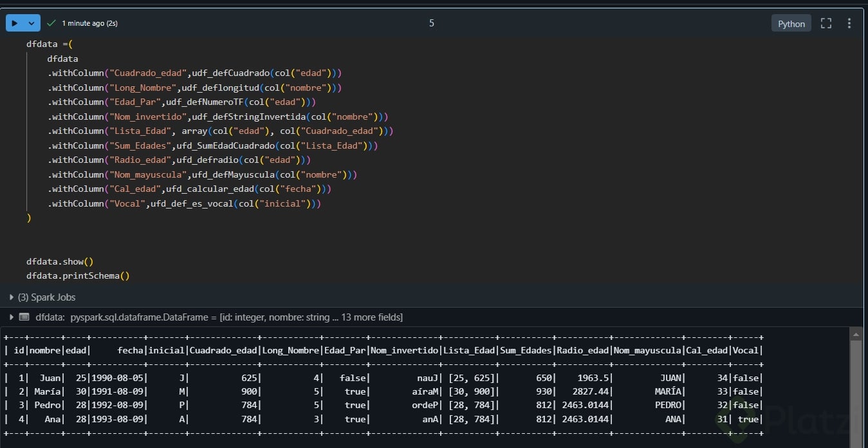Click the 'Pedro' name cell in output
This screenshot has height=448, width=868.
pyautogui.click(x=47, y=405)
